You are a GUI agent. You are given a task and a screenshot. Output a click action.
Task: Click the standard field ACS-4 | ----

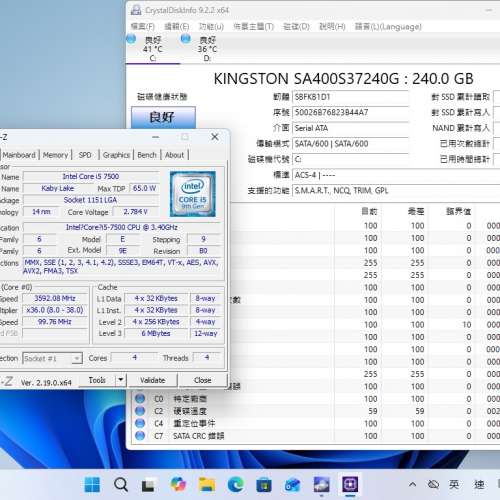[x=396, y=175]
